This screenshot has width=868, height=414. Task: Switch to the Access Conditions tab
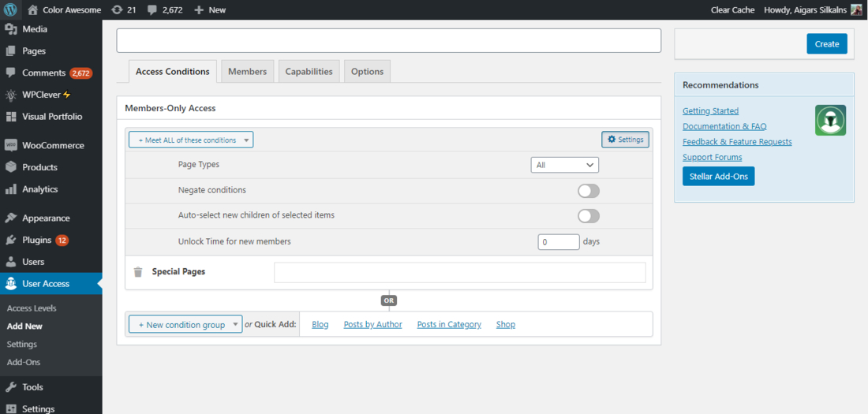pyautogui.click(x=173, y=72)
